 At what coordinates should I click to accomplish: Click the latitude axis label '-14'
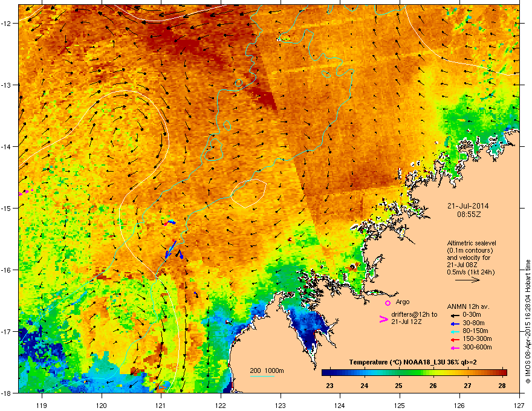pyautogui.click(x=7, y=146)
